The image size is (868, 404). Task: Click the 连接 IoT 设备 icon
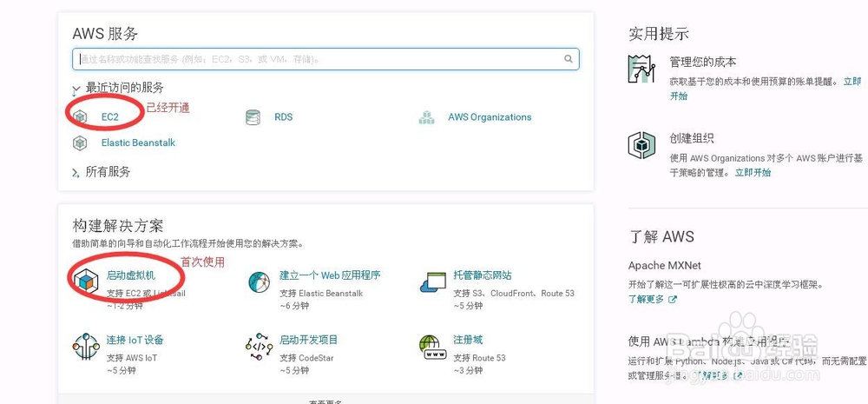click(x=86, y=347)
